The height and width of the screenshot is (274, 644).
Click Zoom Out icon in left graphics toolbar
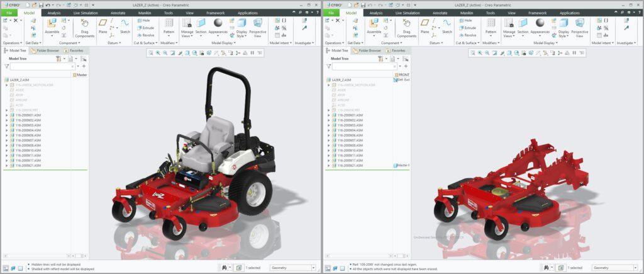pos(165,53)
